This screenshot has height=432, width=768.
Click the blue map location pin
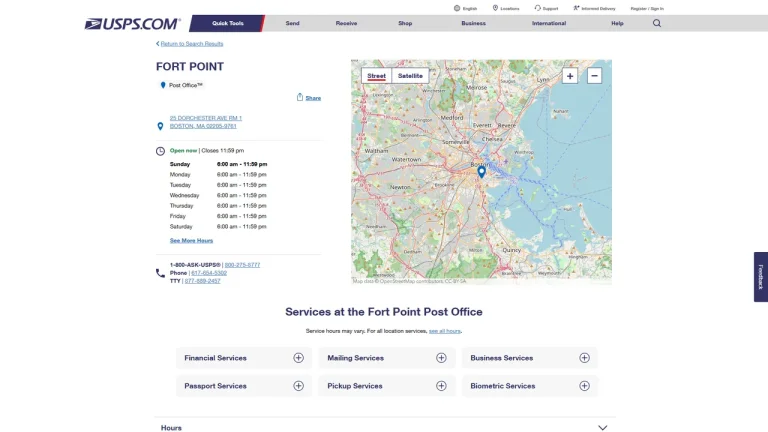coord(481,171)
